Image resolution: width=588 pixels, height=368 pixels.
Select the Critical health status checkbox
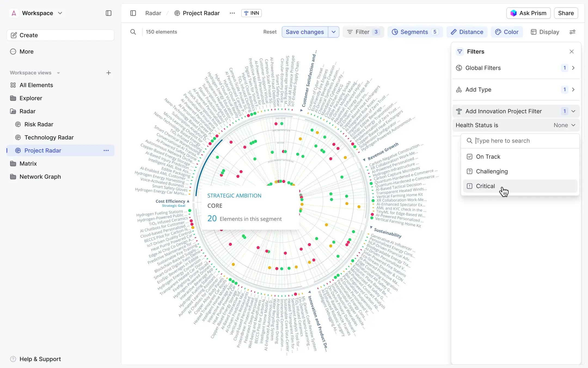click(x=470, y=186)
